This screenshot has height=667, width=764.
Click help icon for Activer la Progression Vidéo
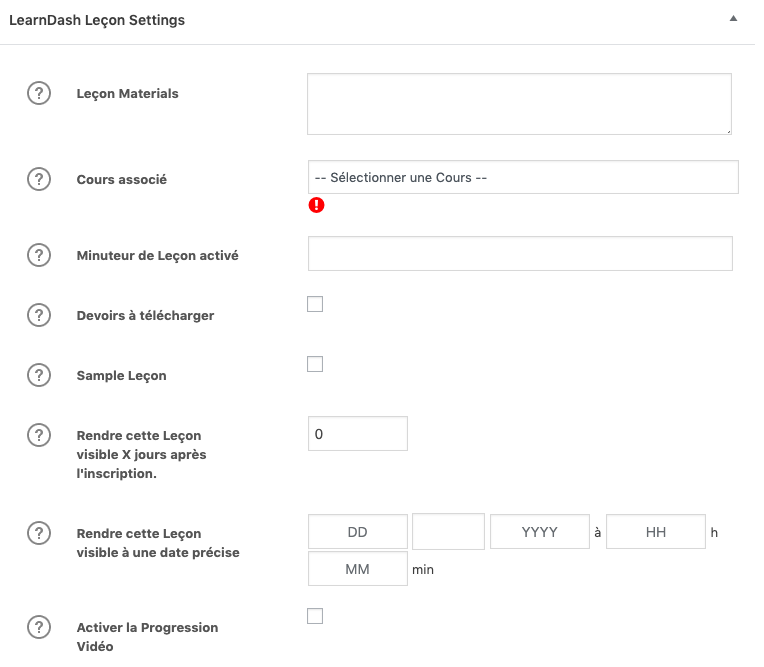pyautogui.click(x=39, y=627)
